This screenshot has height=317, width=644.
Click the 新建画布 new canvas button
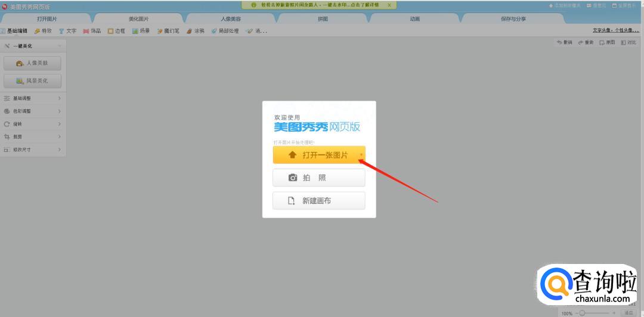point(318,201)
